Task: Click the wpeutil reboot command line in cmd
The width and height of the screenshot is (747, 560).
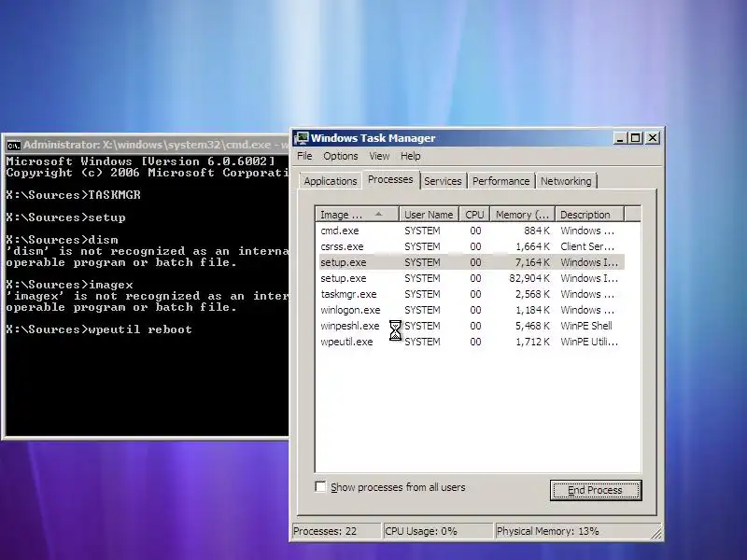Action: [x=99, y=329]
